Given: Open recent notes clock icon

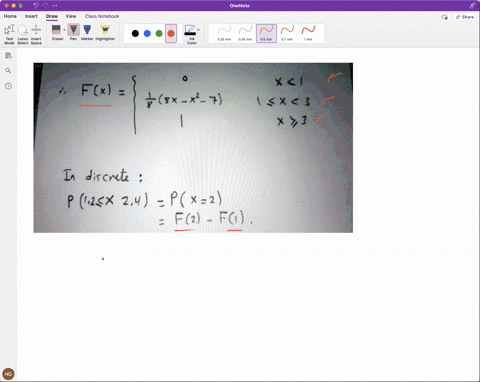Looking at the screenshot, I should [x=8, y=86].
